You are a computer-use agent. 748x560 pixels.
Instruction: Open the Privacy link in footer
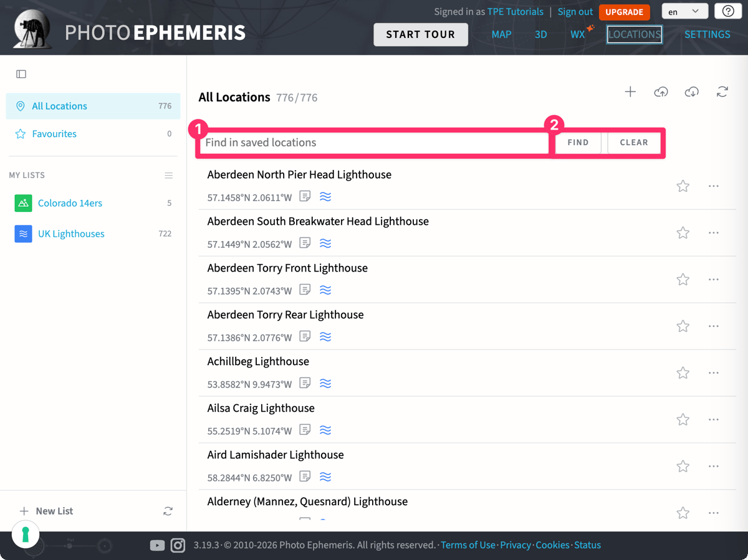(515, 545)
